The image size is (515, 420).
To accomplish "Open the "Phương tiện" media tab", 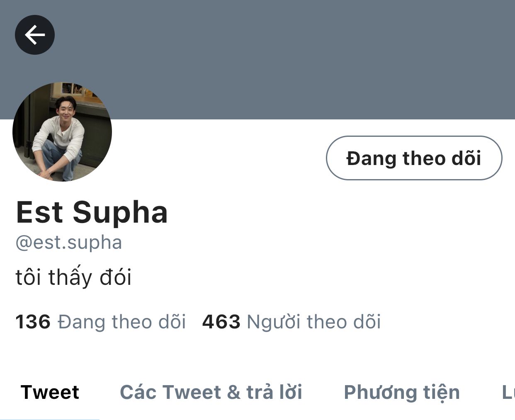I will (x=402, y=392).
